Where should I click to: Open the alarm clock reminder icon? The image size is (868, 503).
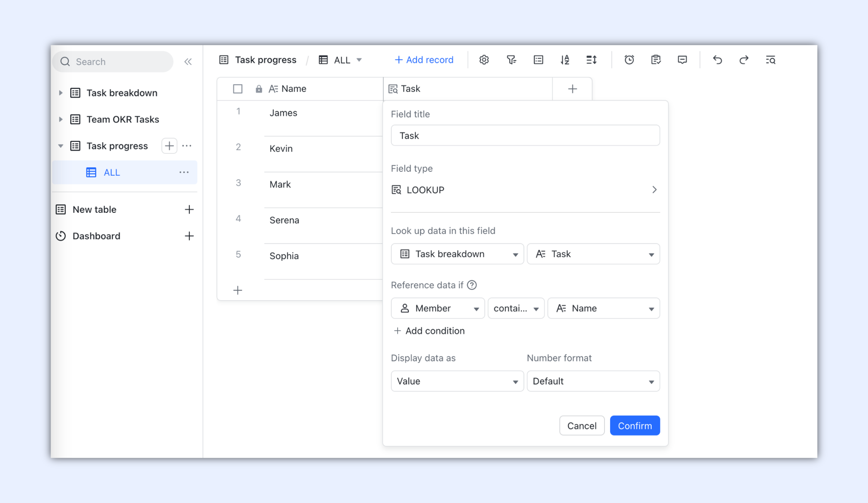(x=629, y=60)
